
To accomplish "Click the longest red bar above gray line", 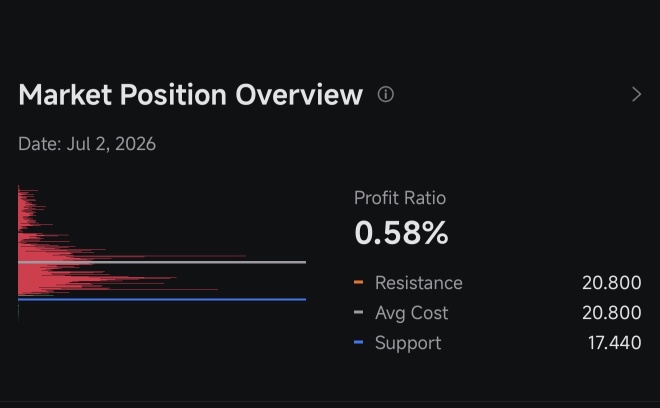I will [x=168, y=256].
